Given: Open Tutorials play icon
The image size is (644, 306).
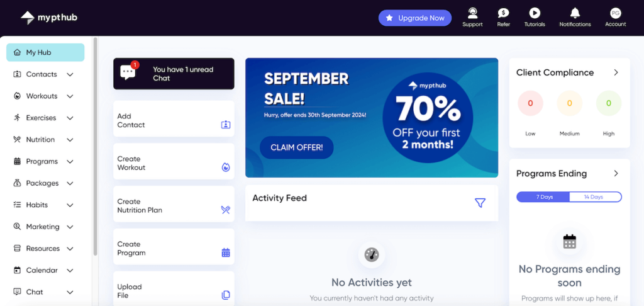Looking at the screenshot, I should pos(535,13).
